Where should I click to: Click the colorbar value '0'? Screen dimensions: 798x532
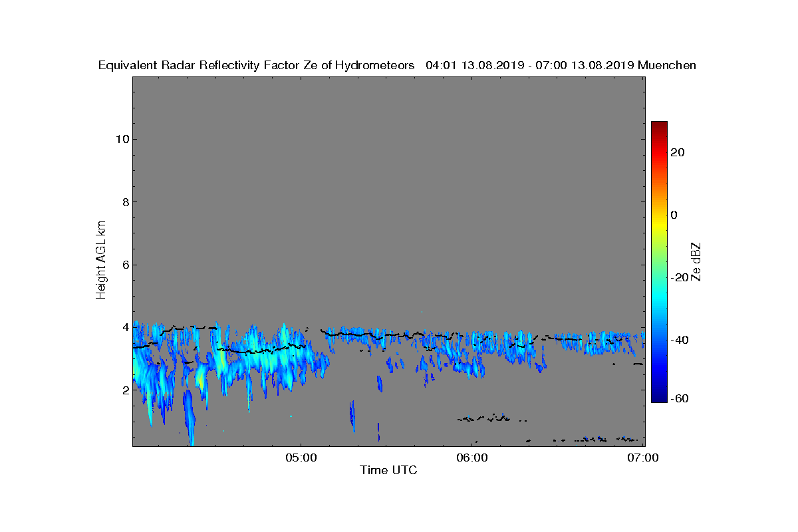point(674,215)
